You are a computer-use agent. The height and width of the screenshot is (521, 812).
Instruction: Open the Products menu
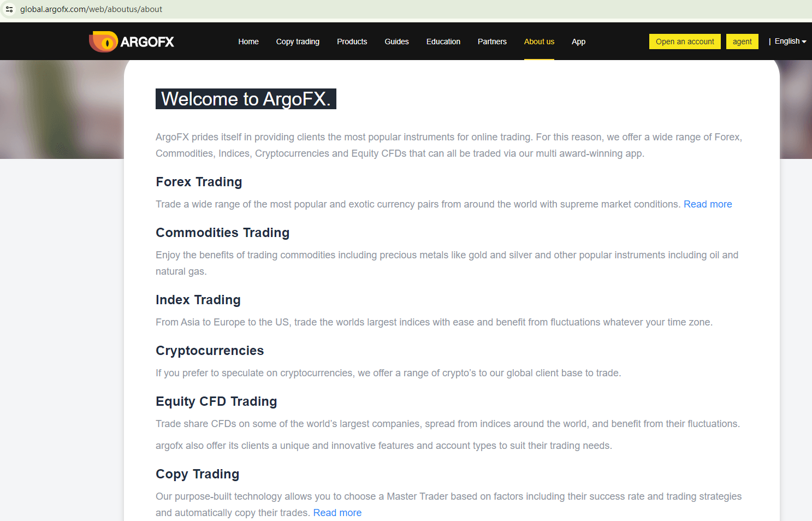point(352,42)
